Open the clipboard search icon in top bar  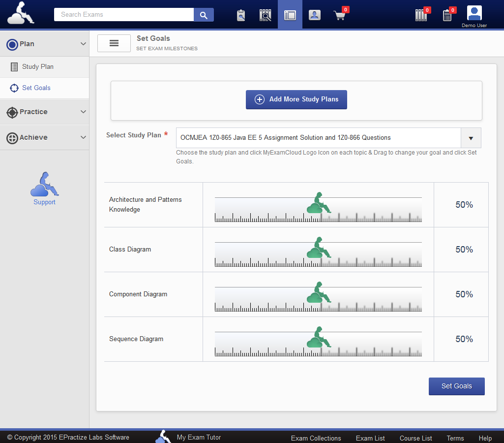[x=240, y=15]
